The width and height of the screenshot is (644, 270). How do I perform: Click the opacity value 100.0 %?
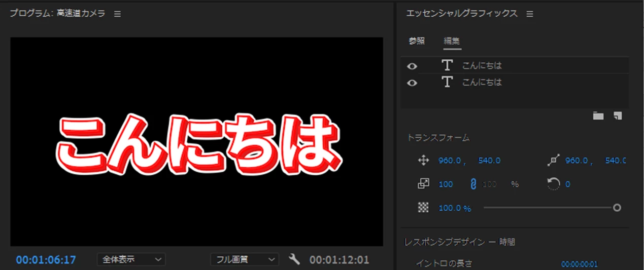(x=455, y=208)
